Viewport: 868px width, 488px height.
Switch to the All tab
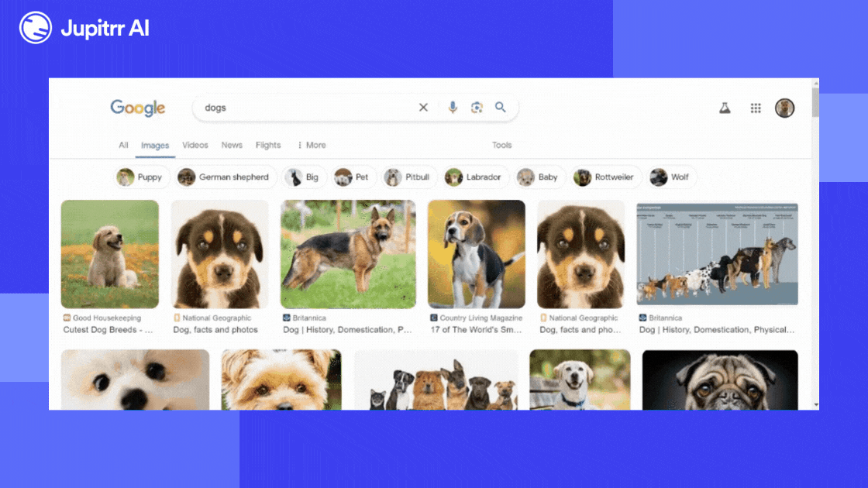pos(123,145)
